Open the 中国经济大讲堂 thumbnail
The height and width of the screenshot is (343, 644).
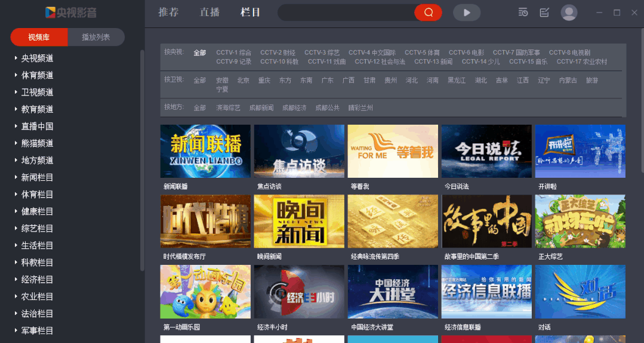pyautogui.click(x=393, y=292)
